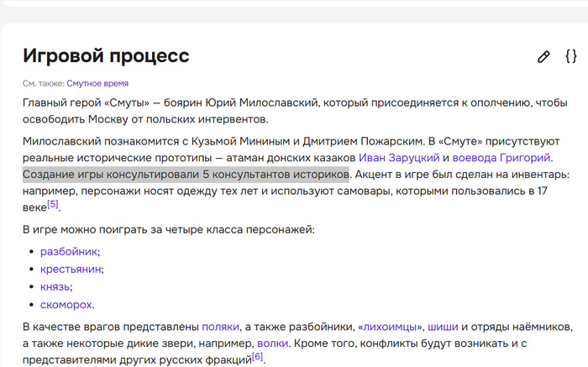Click the line «В игре можно поиграть за четыре класса»
Image resolution: width=588 pixels, height=367 pixels.
pos(168,229)
